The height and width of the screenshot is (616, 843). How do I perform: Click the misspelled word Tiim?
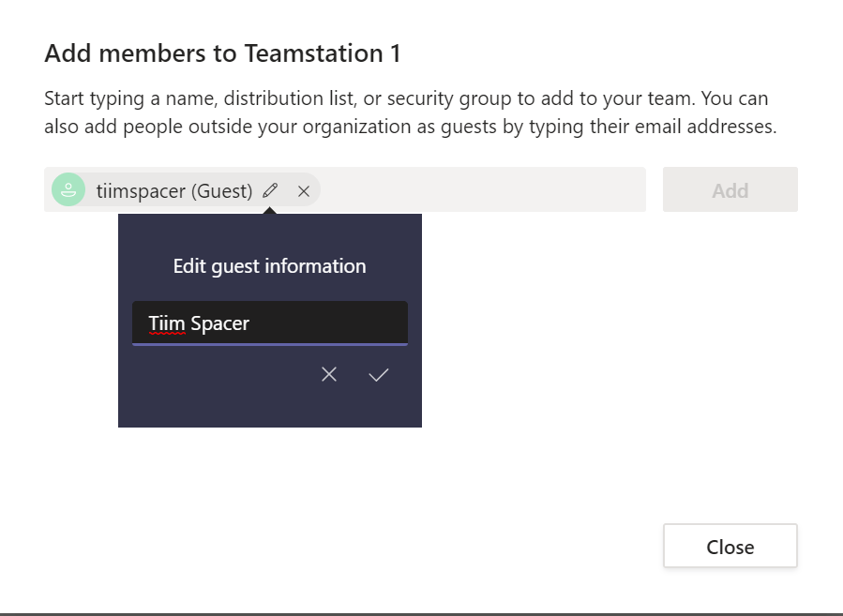point(167,323)
